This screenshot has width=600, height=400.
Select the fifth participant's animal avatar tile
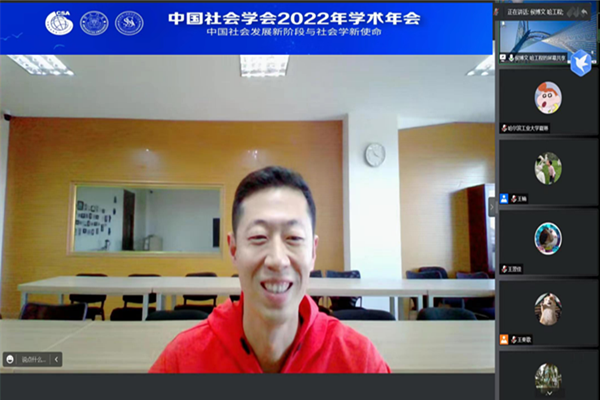click(547, 308)
